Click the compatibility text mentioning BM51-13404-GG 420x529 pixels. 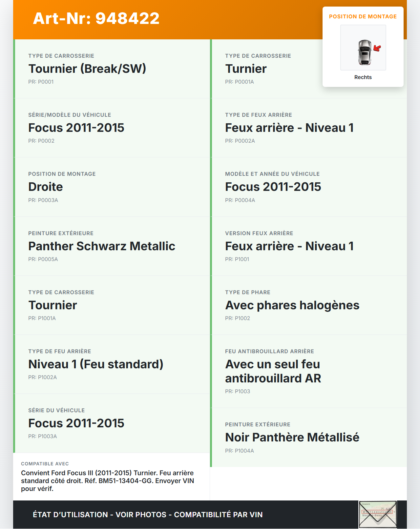pos(108,481)
